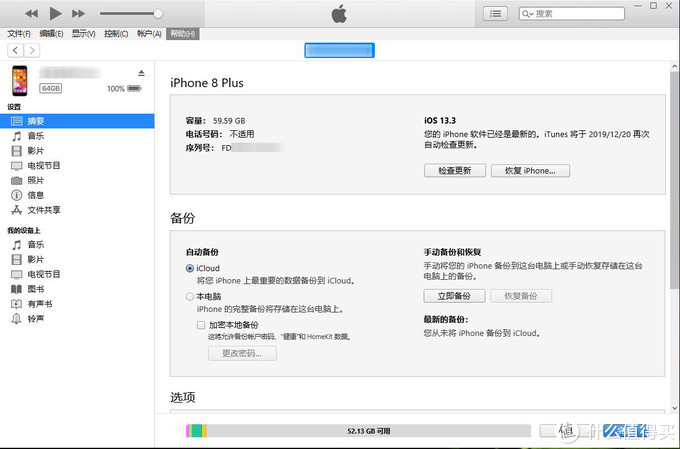Open the 编辑(E) menu
The width and height of the screenshot is (680, 449).
point(51,34)
